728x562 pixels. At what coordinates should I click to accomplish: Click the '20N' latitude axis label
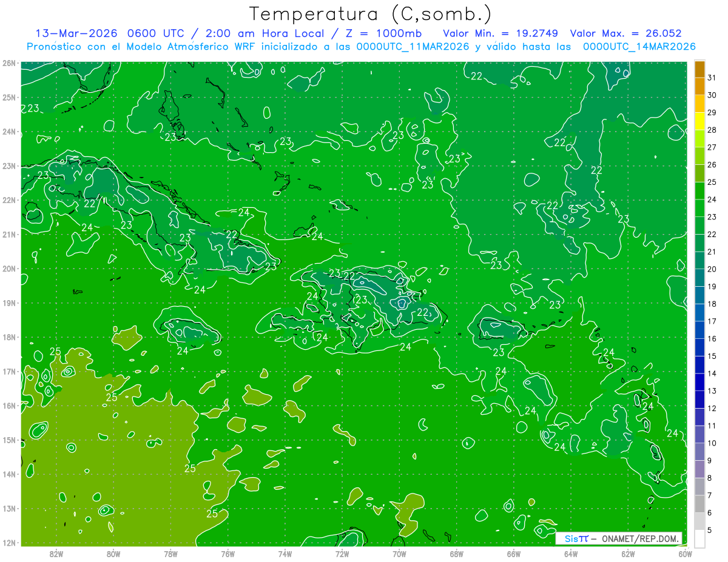click(x=8, y=269)
